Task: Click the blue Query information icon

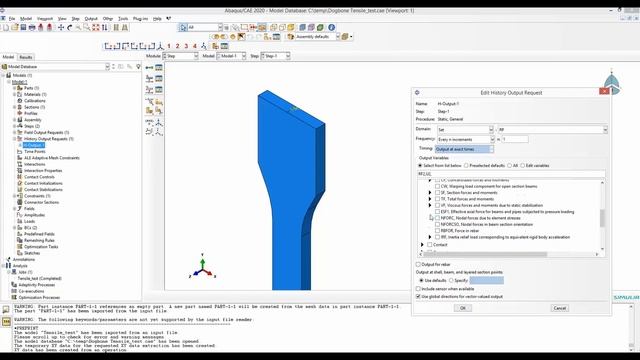Action: click(331, 27)
